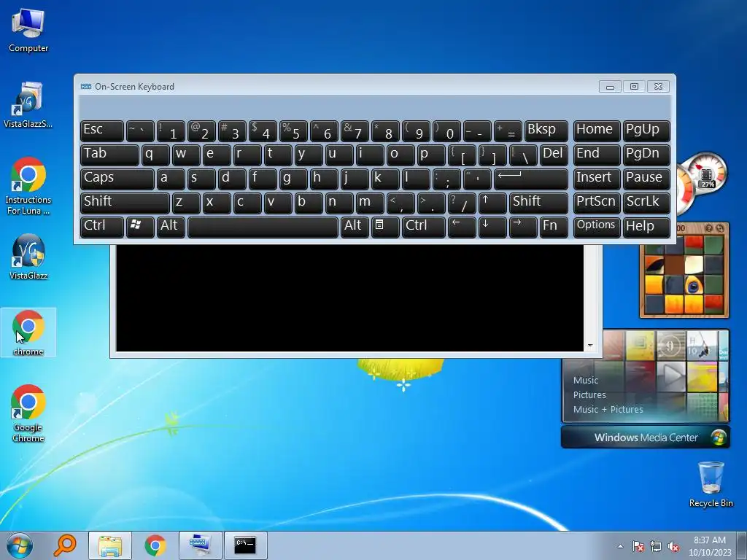The height and width of the screenshot is (560, 747).
Task: Toggle the left Alt key
Action: click(x=171, y=227)
